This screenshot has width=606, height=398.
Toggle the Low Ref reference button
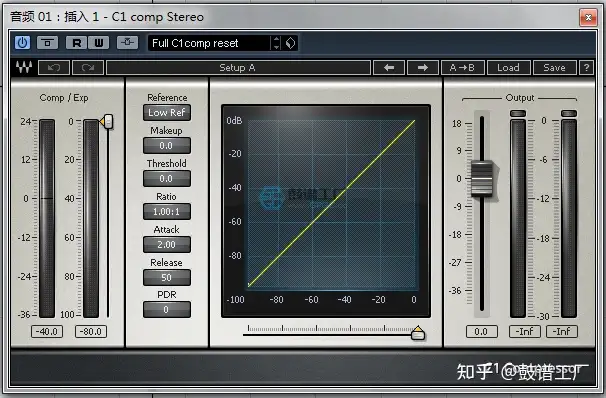click(x=167, y=113)
